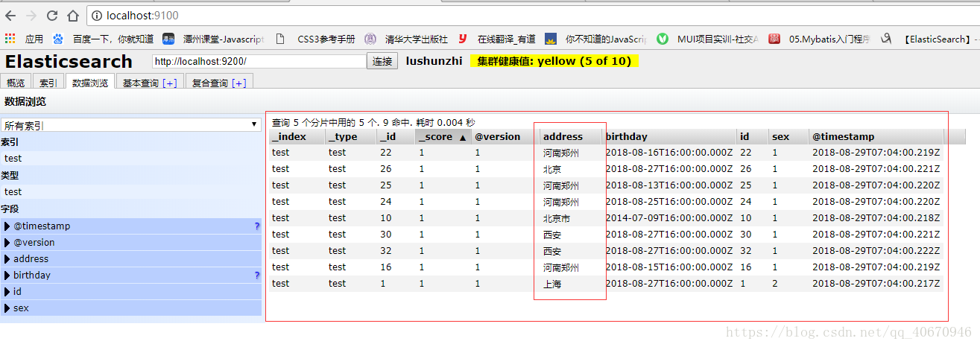
Task: Sort by the _index column header
Action: click(297, 136)
